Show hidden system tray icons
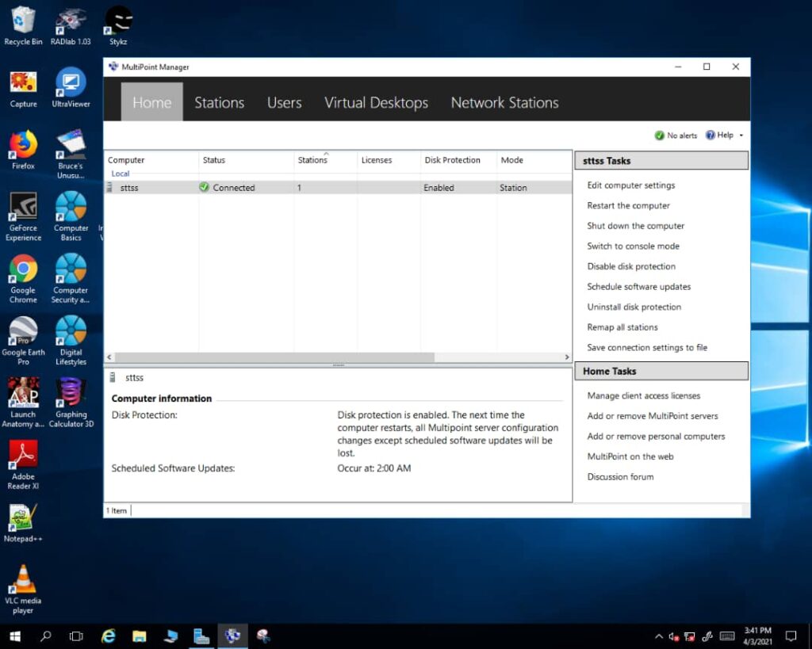812x649 pixels. click(x=659, y=636)
